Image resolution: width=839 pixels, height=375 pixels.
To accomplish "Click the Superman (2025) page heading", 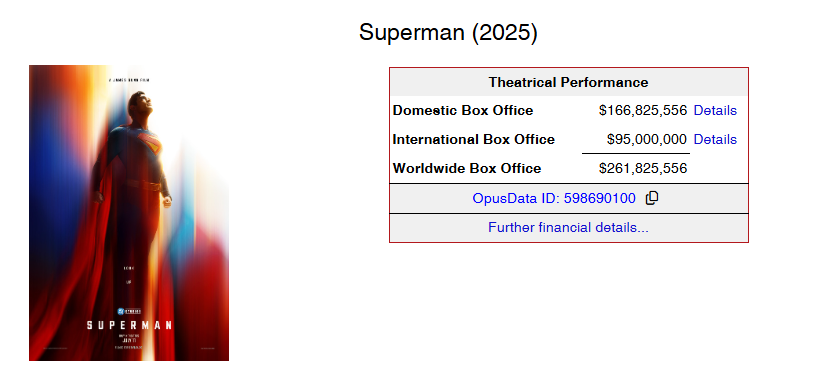I will pos(448,33).
